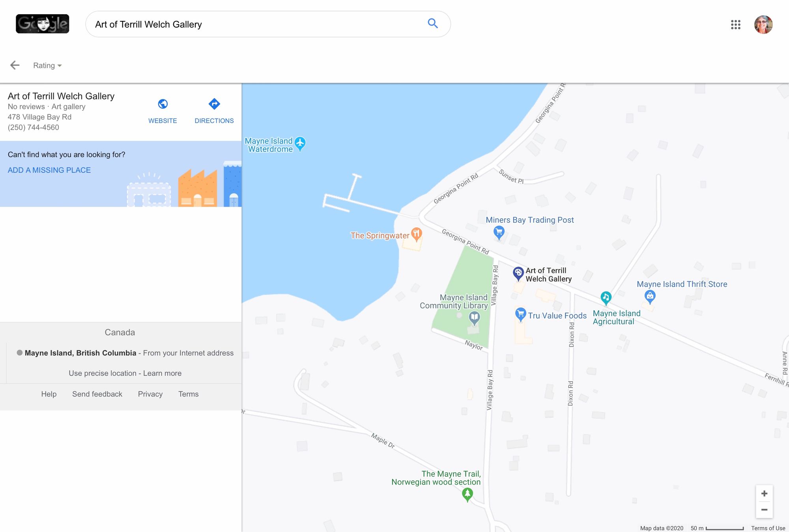
Task: Click the Mayne Island Agricultural label
Action: point(617,317)
